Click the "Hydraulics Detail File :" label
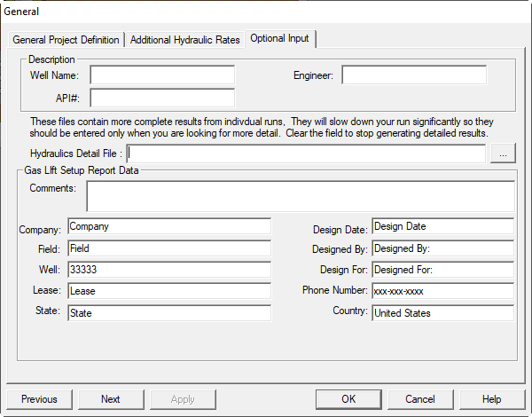The image size is (532, 417). pos(76,153)
